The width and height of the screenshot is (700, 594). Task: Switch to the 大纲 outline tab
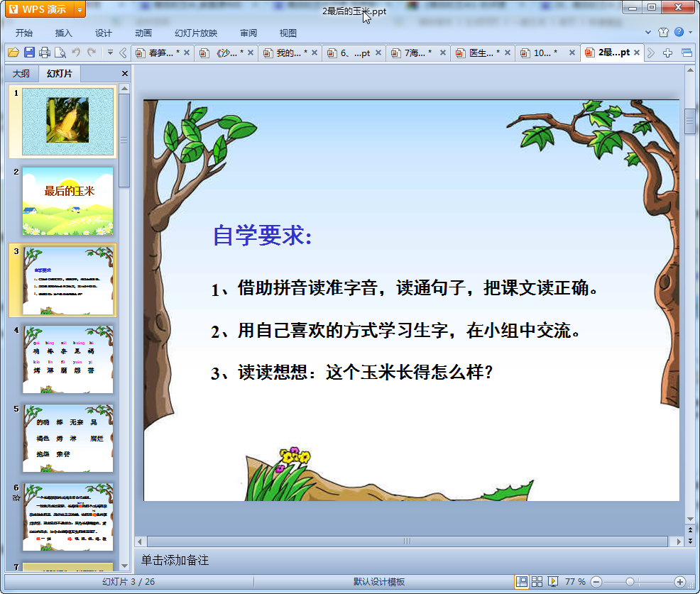(x=21, y=74)
